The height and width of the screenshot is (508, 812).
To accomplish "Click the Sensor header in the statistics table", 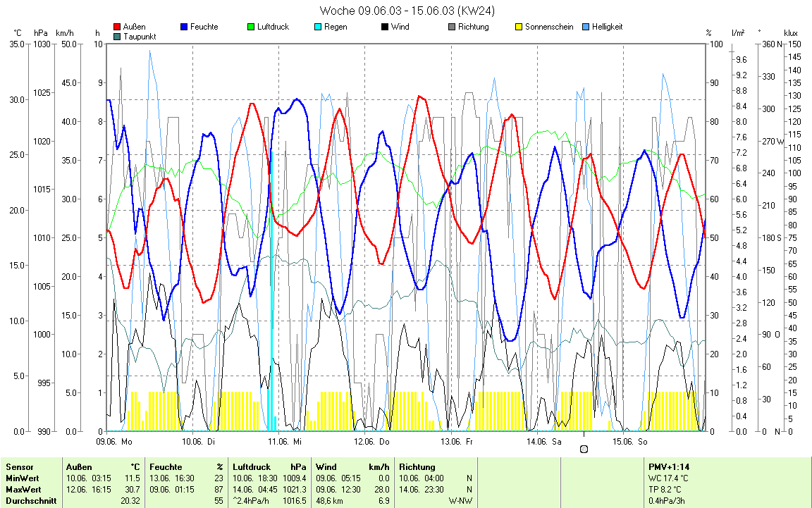I will point(19,466).
